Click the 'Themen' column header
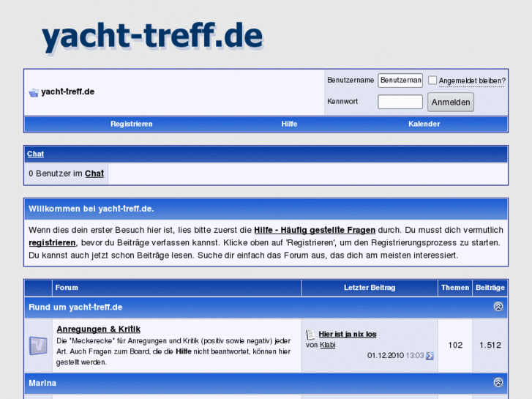 [x=455, y=288]
